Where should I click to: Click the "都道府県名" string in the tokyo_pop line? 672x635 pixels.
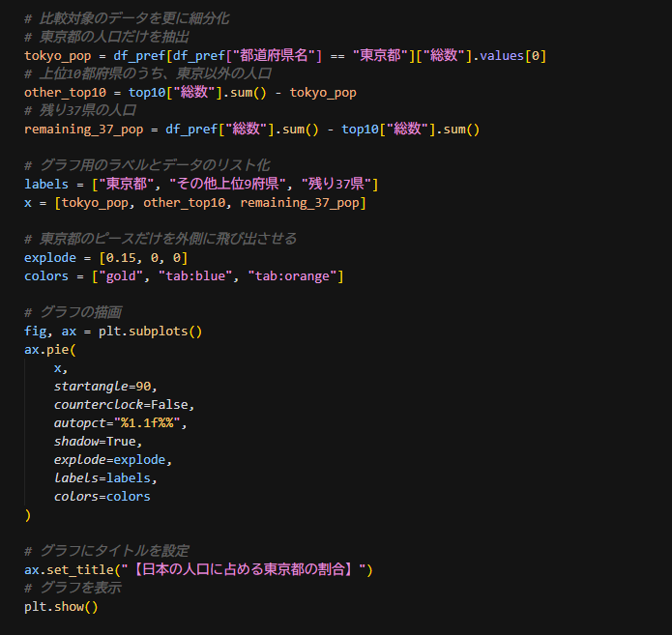coord(274,56)
